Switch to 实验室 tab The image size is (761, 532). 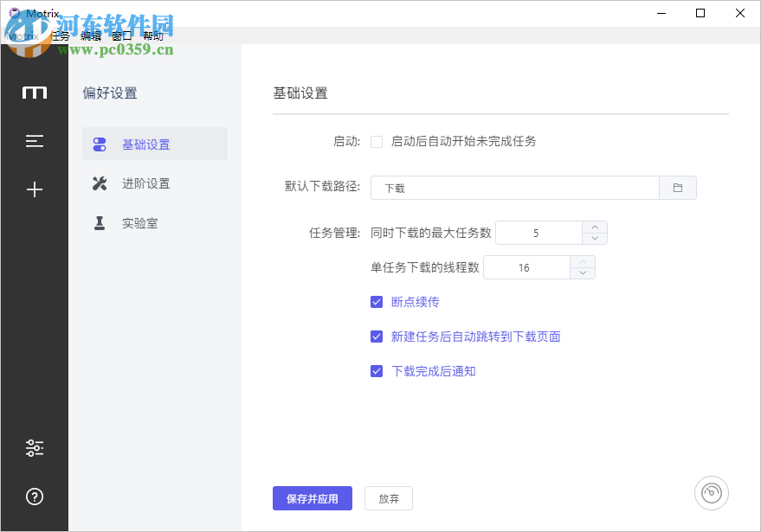pyautogui.click(x=139, y=223)
